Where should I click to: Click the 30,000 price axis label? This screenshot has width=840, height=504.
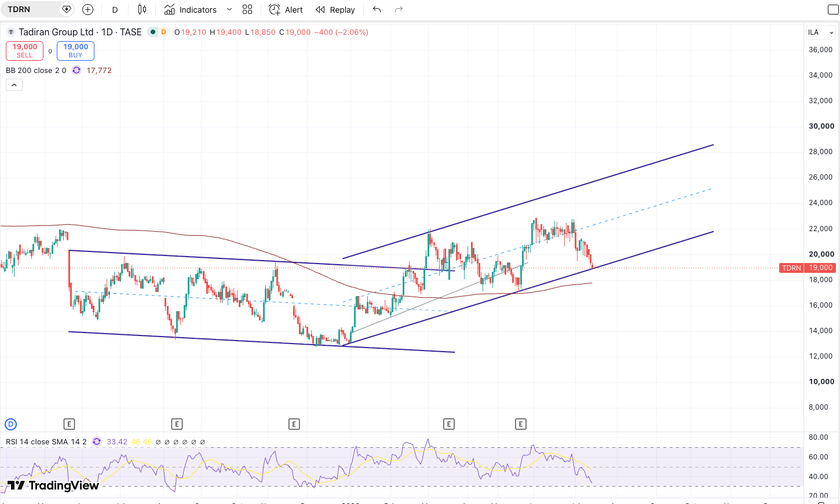pos(821,126)
